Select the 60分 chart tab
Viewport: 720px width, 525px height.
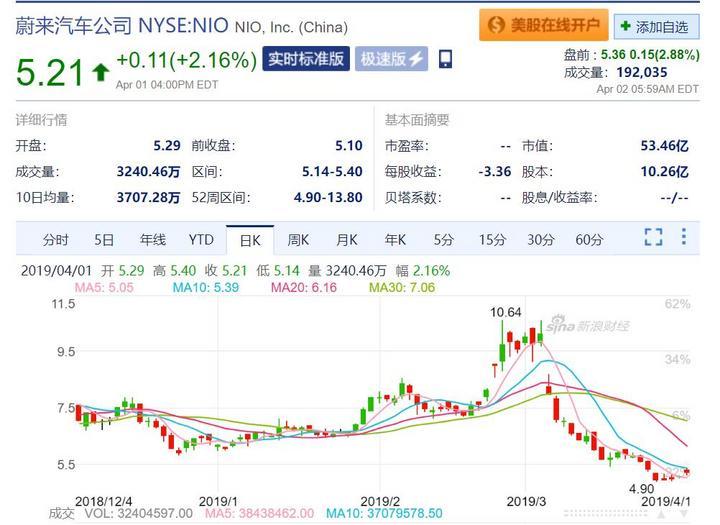[x=589, y=240]
